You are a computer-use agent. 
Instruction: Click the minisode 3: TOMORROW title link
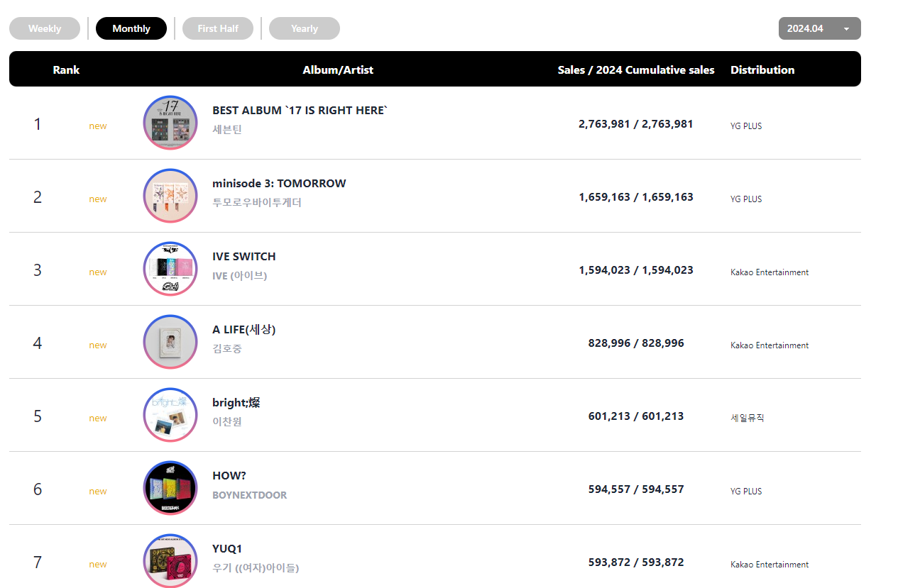pos(279,183)
